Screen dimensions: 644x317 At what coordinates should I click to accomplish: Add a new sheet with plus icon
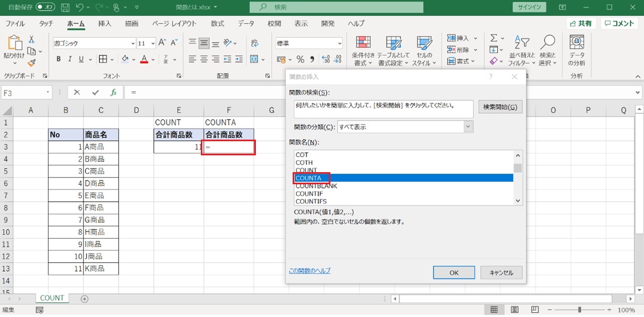tap(84, 299)
